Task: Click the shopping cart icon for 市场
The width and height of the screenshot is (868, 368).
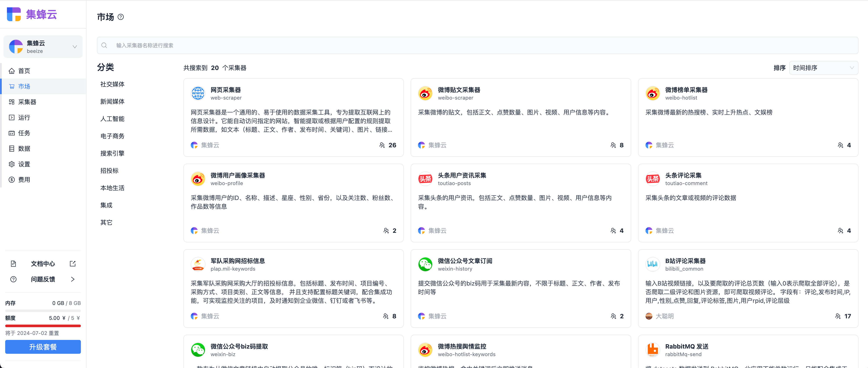Action: pyautogui.click(x=12, y=86)
